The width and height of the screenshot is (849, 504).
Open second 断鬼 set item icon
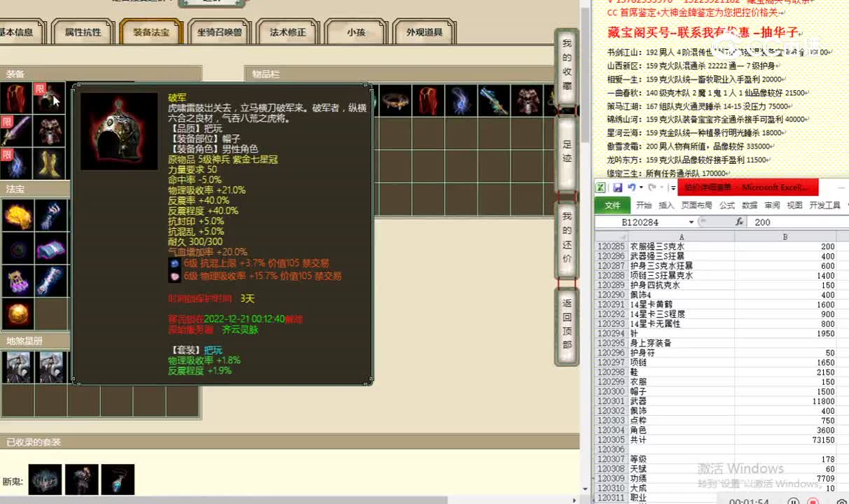(81, 479)
